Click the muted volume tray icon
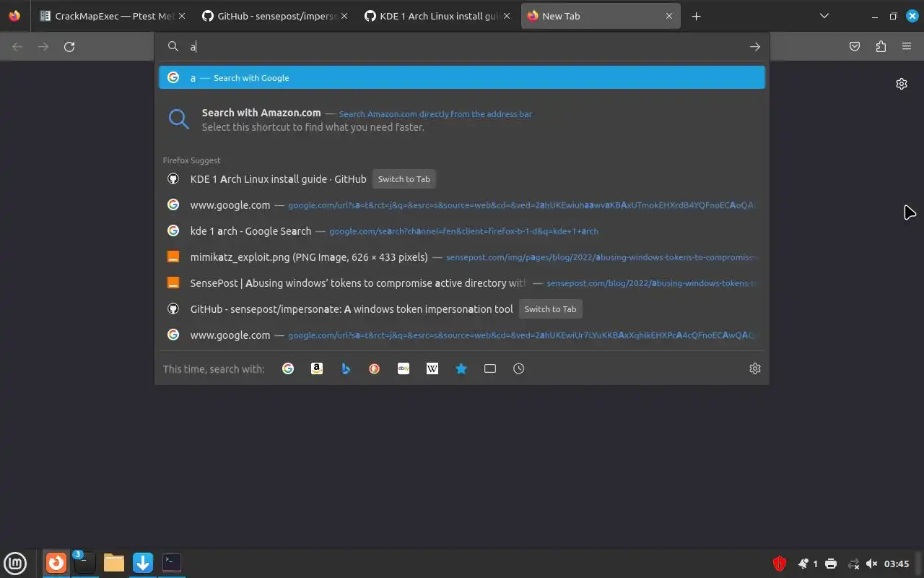The image size is (924, 578). pyautogui.click(x=872, y=564)
